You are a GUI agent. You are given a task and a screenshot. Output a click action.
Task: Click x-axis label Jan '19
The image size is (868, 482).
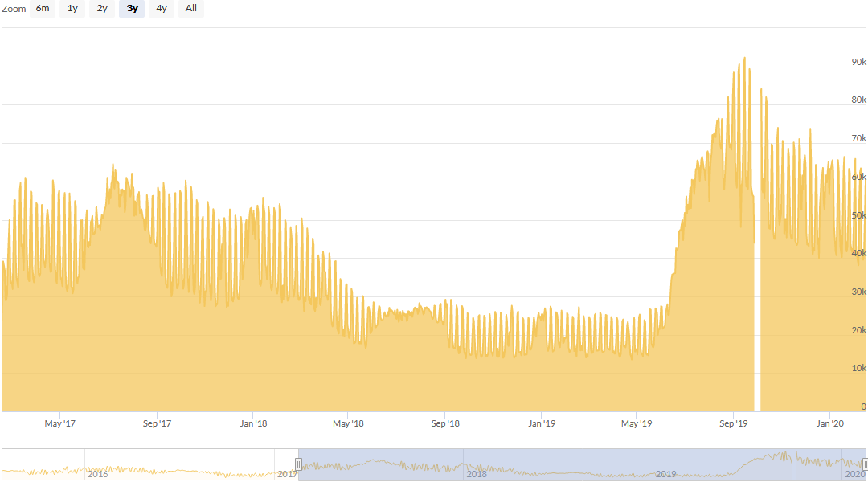(x=542, y=423)
